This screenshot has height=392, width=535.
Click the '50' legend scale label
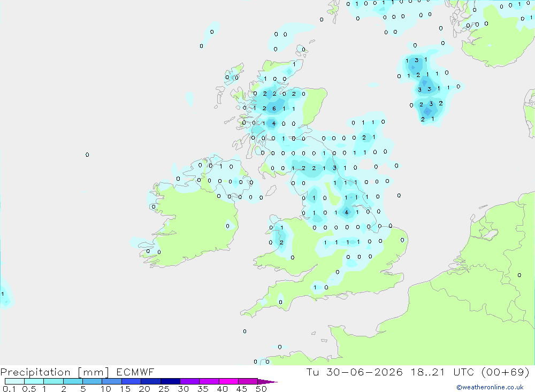click(261, 389)
